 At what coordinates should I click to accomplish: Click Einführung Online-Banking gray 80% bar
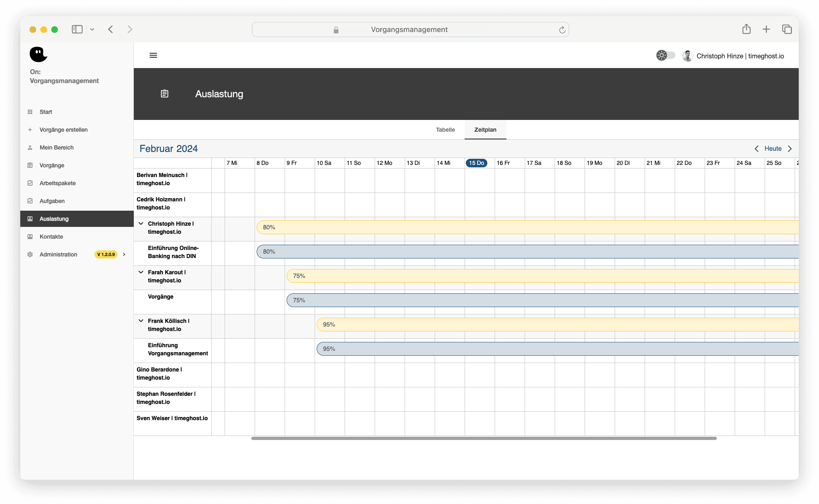coord(527,252)
